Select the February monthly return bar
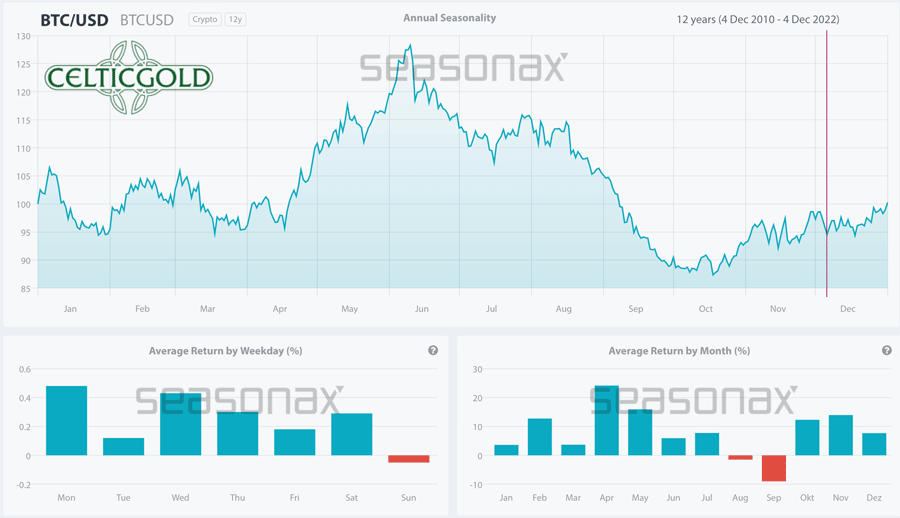The image size is (900, 518). pos(540,437)
